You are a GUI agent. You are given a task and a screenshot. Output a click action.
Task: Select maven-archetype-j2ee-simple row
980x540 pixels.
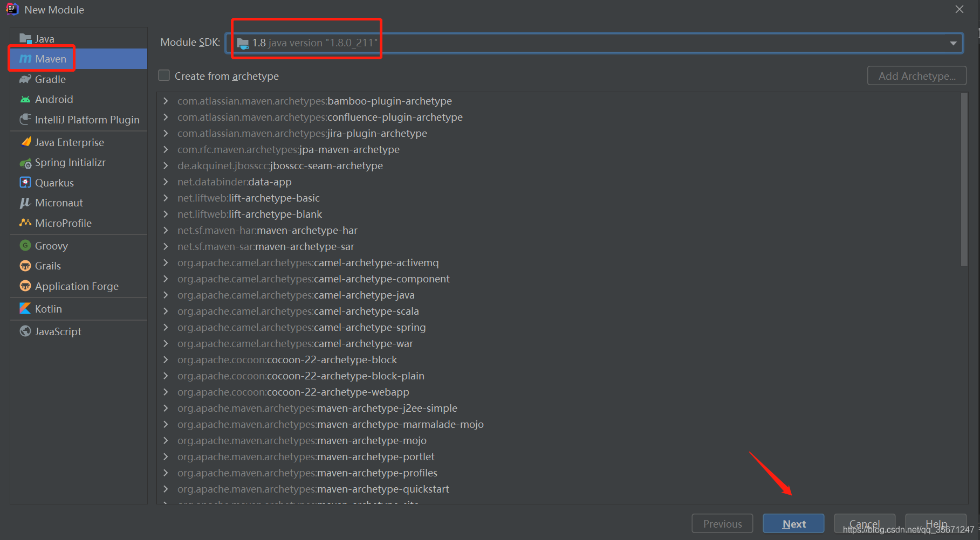click(559, 408)
